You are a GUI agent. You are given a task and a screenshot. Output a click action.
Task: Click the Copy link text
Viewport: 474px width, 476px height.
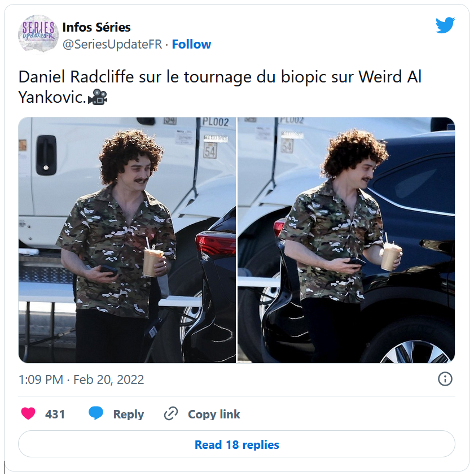[214, 414]
